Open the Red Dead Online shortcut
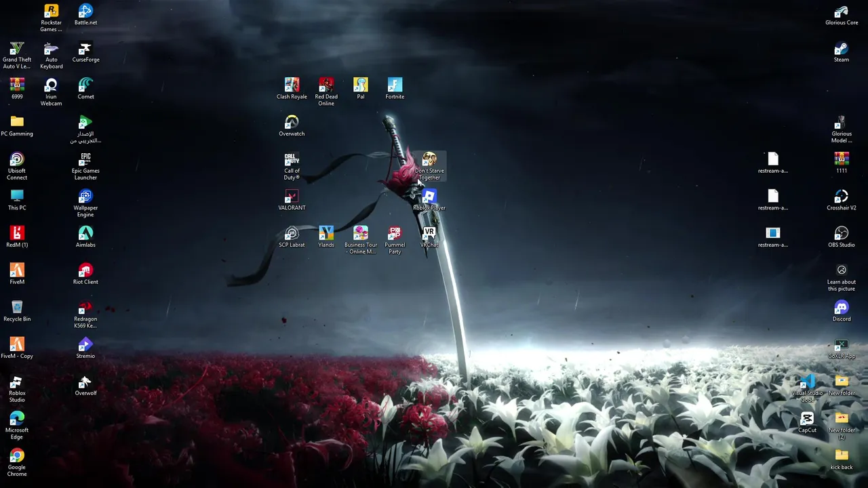This screenshot has height=488, width=868. point(326,91)
